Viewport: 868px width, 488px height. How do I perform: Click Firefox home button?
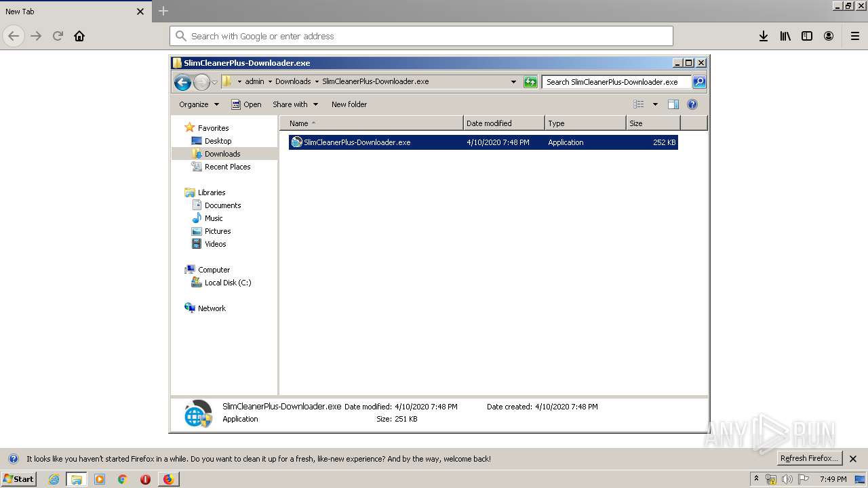click(x=79, y=36)
